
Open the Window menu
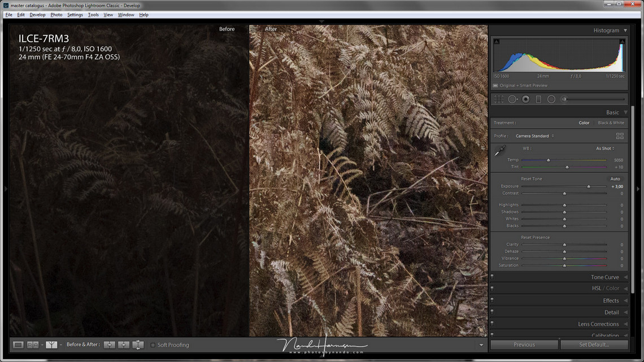click(125, 15)
